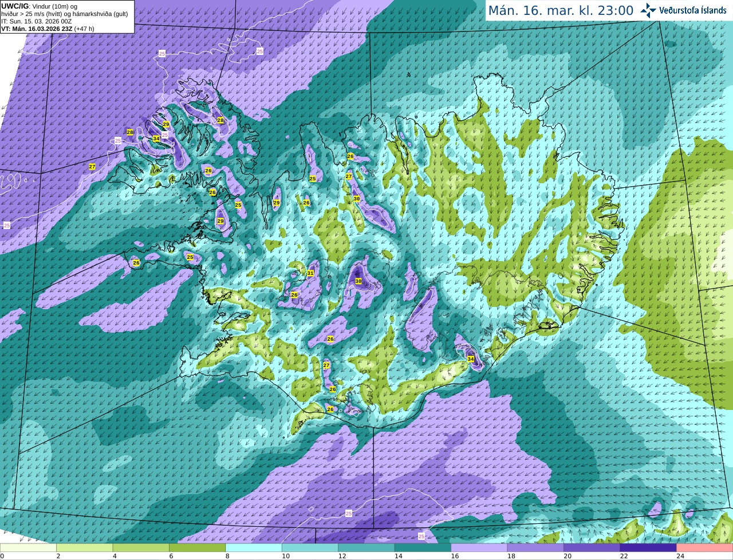This screenshot has width=733, height=560.
Task: Pick the pale cyan 8–10 m/s legend swatch
Action: tap(254, 547)
